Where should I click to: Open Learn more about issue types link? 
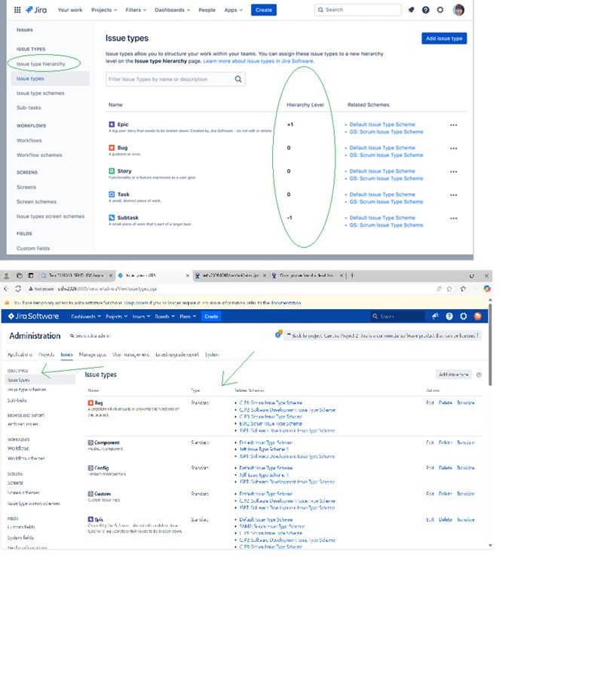click(259, 61)
